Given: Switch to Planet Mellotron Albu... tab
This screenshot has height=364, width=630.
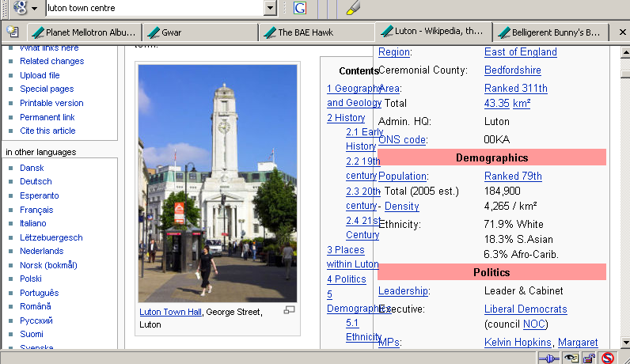Looking at the screenshot, I should 85,32.
